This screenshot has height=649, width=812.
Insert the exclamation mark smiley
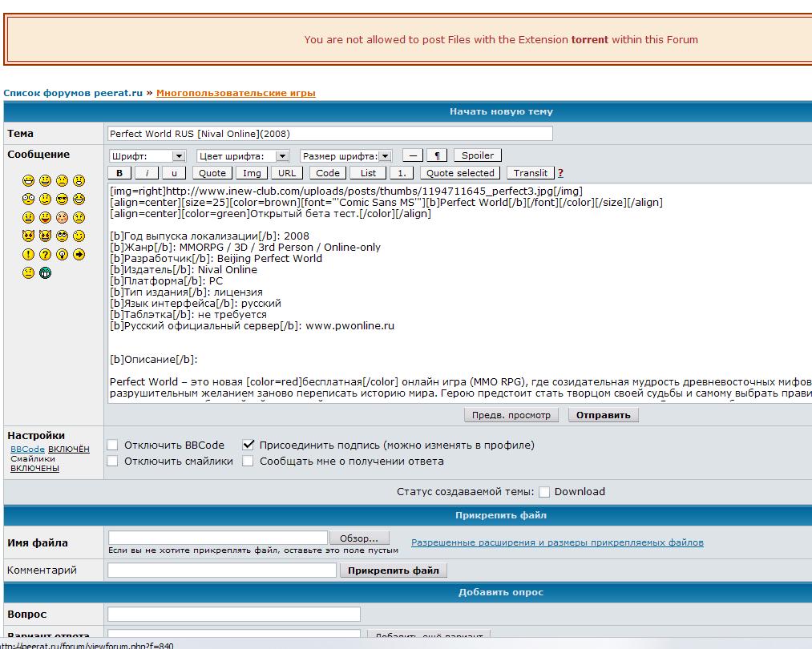pyautogui.click(x=29, y=255)
